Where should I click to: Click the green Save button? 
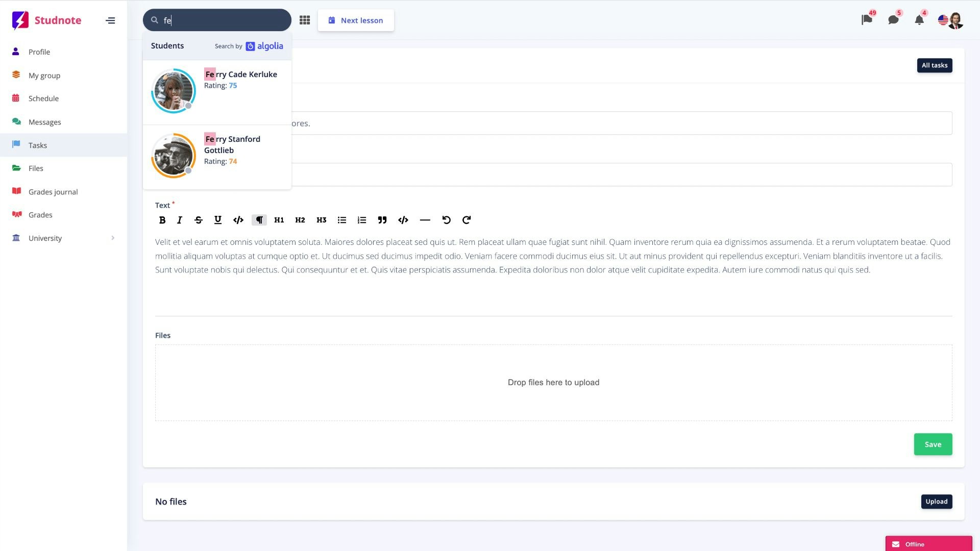pos(933,444)
